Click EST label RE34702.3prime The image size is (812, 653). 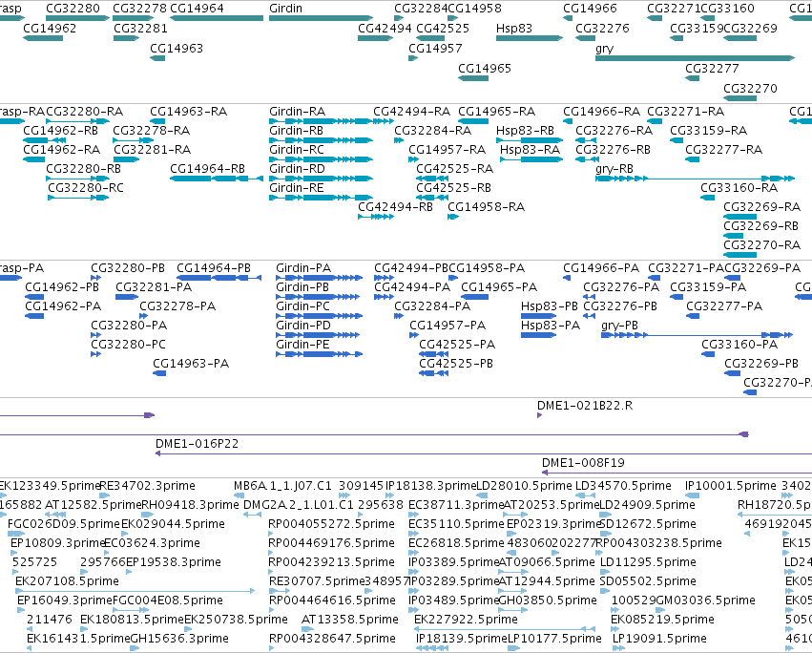tap(147, 486)
